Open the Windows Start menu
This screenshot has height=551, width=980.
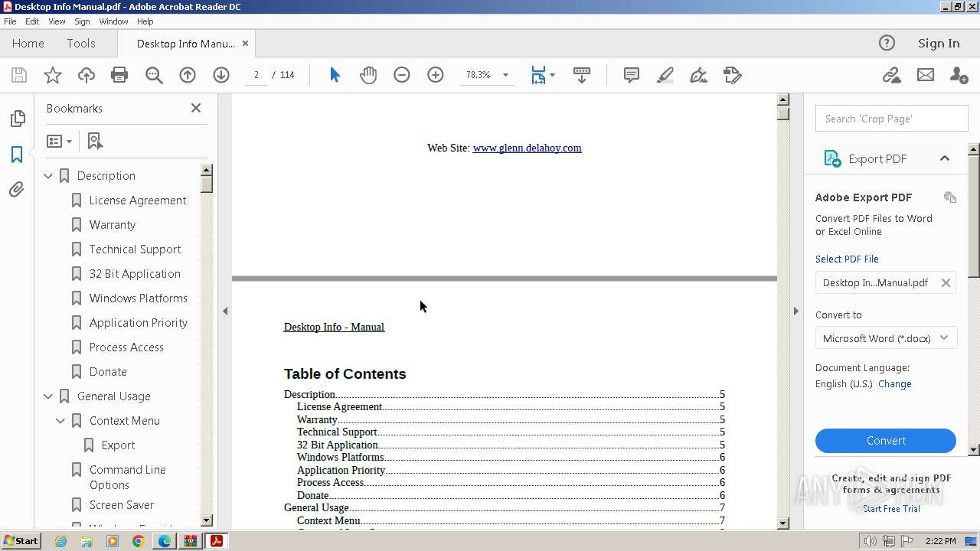click(x=21, y=541)
